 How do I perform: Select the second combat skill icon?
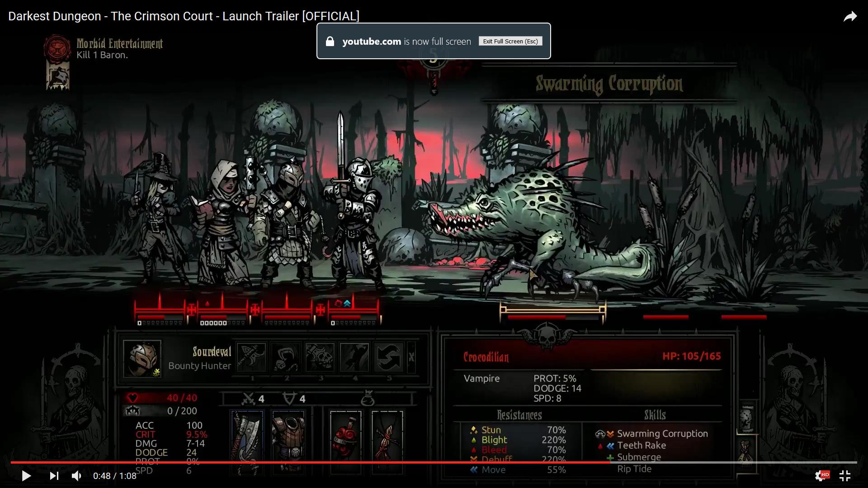point(286,357)
